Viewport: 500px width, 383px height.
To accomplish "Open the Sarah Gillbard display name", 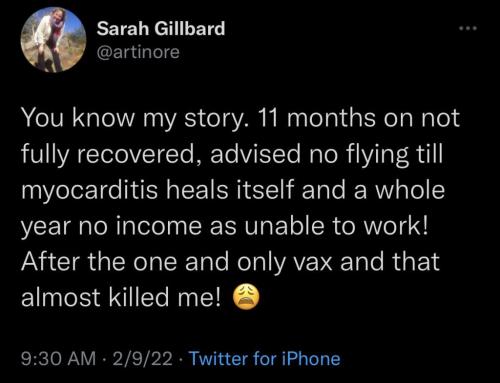I will 161,29.
